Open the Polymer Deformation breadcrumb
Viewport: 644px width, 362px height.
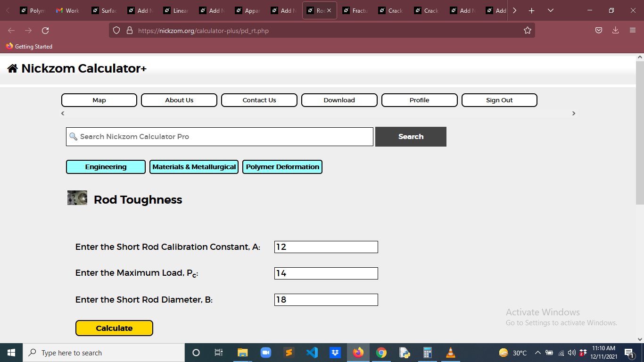coord(282,167)
